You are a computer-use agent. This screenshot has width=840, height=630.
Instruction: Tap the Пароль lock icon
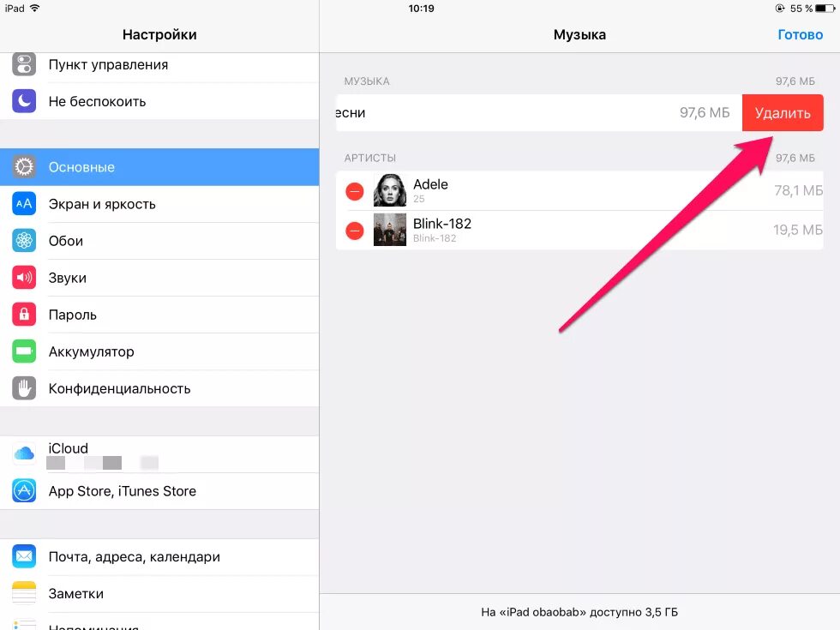[24, 315]
